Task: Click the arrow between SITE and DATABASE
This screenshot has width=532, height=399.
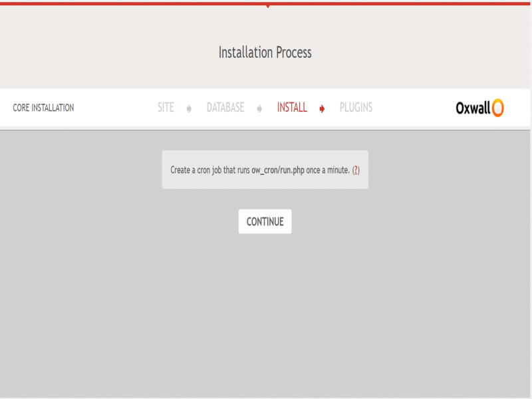Action: [189, 108]
